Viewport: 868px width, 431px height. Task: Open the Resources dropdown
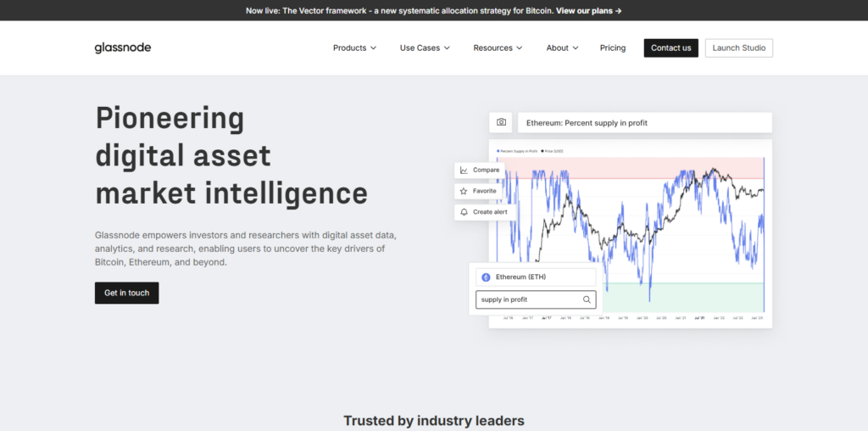click(x=498, y=48)
